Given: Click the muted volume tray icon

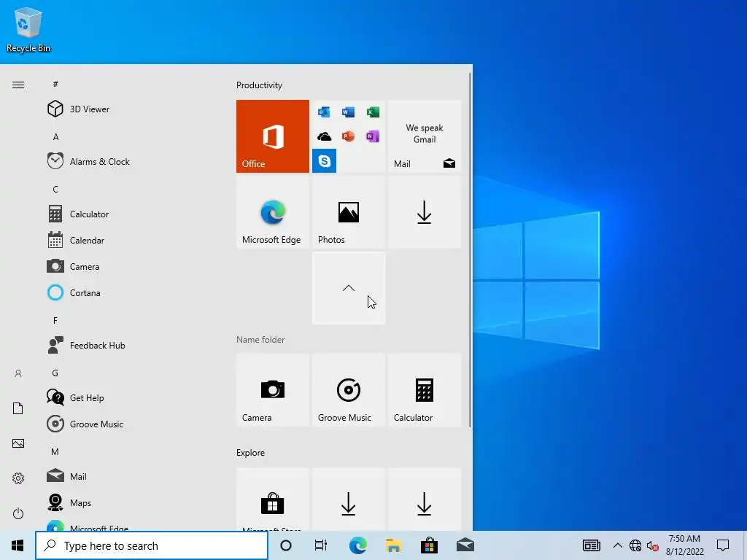Looking at the screenshot, I should [652, 545].
